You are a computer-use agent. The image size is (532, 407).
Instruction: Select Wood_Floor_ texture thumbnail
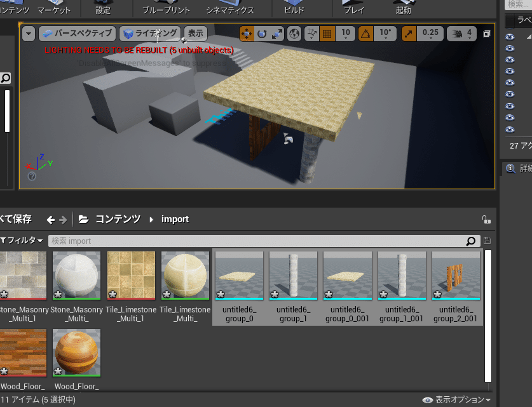pyautogui.click(x=23, y=352)
